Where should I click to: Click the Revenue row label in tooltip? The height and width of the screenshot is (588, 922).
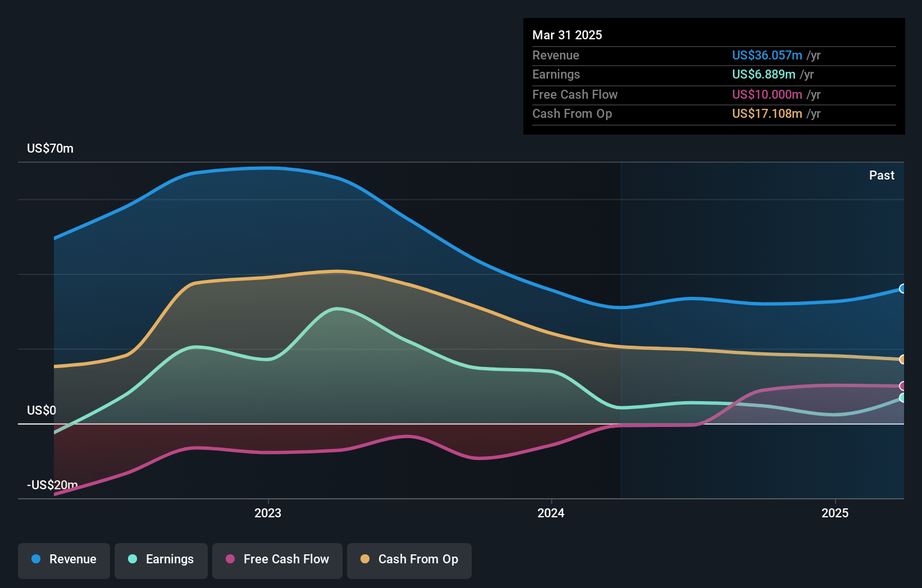pyautogui.click(x=556, y=55)
